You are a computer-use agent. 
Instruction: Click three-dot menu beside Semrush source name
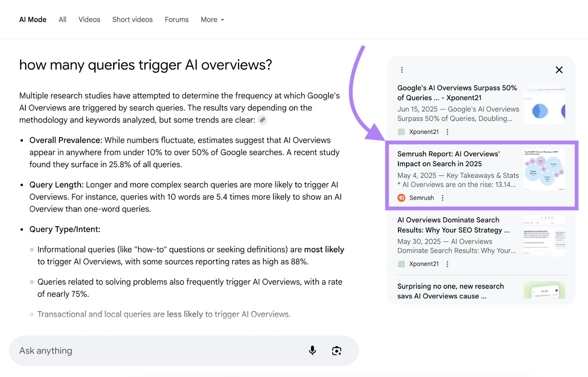[x=442, y=198]
